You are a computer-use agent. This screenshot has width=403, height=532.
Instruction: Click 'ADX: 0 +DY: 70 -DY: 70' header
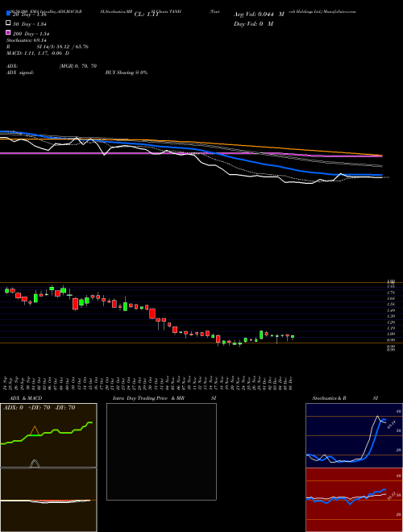pyautogui.click(x=39, y=408)
